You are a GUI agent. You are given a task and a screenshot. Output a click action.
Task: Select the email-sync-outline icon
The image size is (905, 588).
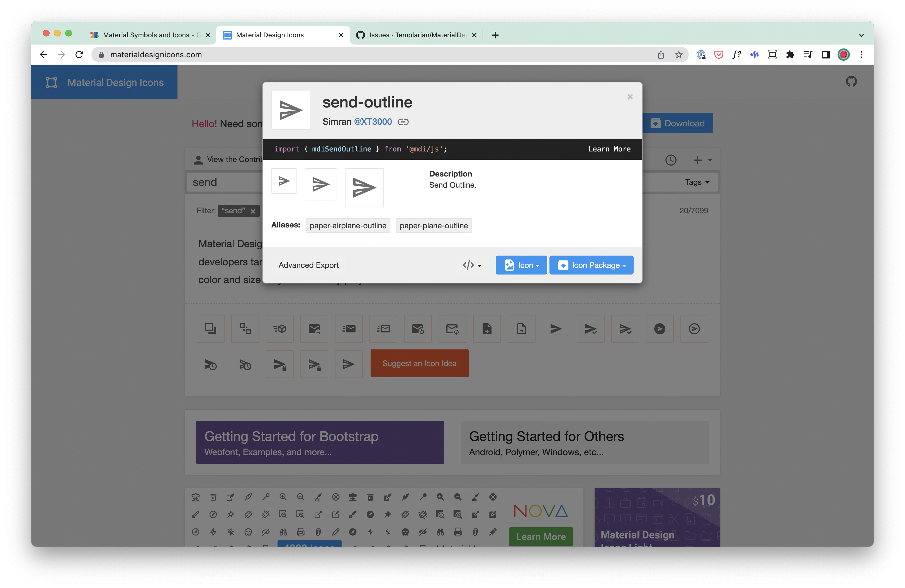[452, 329]
